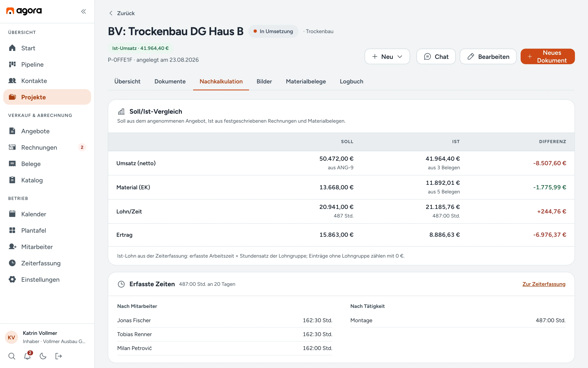Open Katrin Vollmer user profile
The height and width of the screenshot is (368, 588).
(47, 337)
